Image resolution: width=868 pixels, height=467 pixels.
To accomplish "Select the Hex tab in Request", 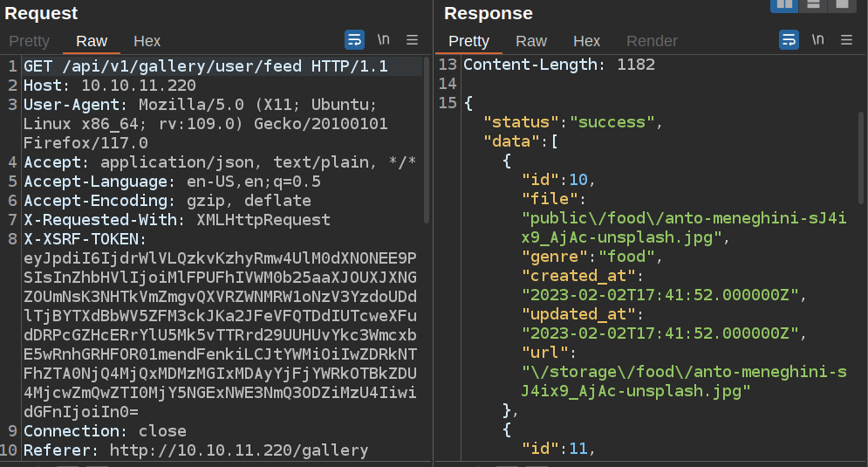I will [147, 41].
